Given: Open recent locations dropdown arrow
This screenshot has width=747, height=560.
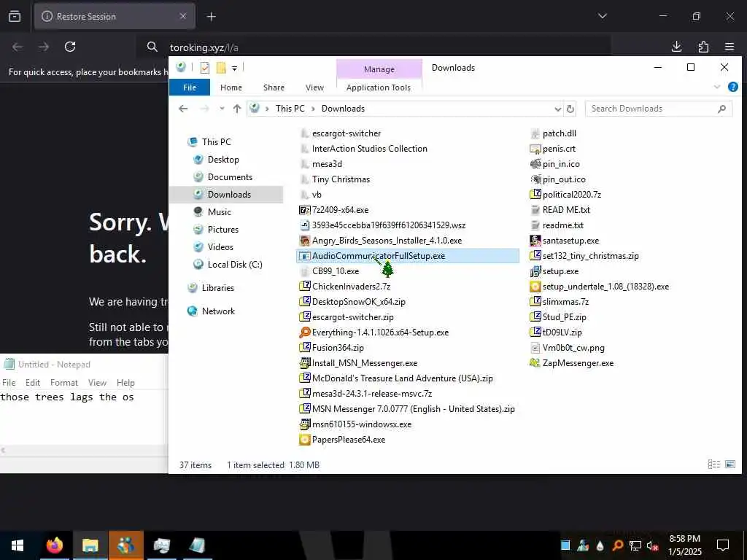Looking at the screenshot, I should [222, 109].
